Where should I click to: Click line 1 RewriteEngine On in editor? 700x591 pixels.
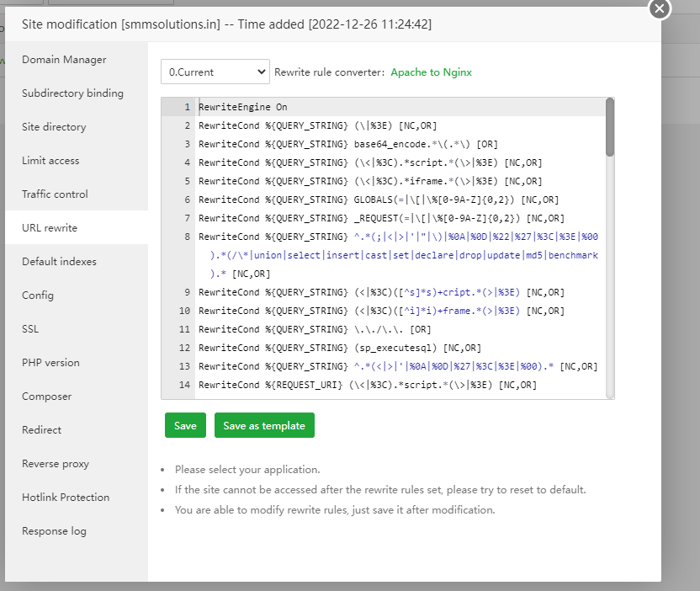tap(242, 108)
